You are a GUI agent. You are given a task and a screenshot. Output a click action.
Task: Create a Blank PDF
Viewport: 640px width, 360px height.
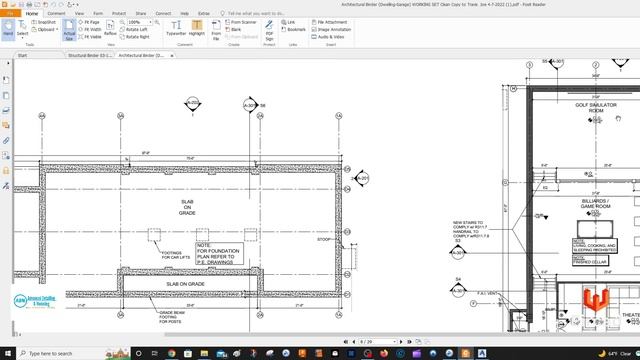click(233, 29)
